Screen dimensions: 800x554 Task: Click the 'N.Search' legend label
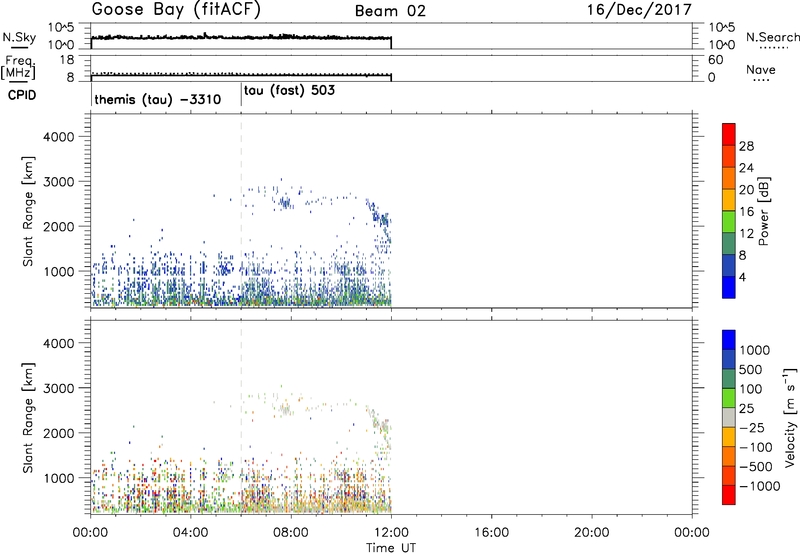[x=772, y=37]
